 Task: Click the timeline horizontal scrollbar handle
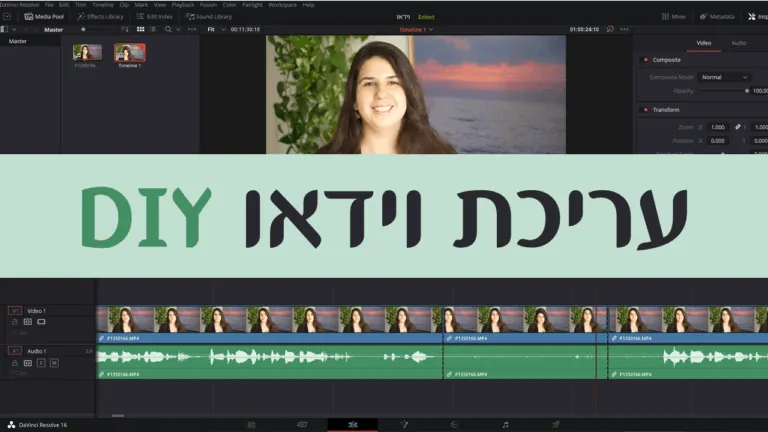click(x=118, y=415)
